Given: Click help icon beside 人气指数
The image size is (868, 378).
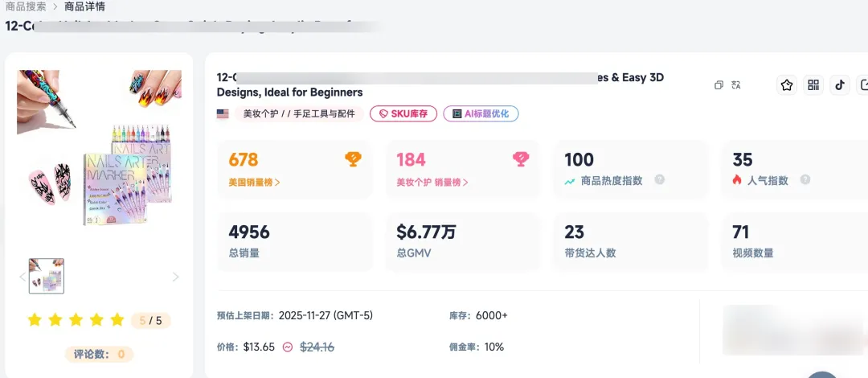Looking at the screenshot, I should tap(805, 180).
